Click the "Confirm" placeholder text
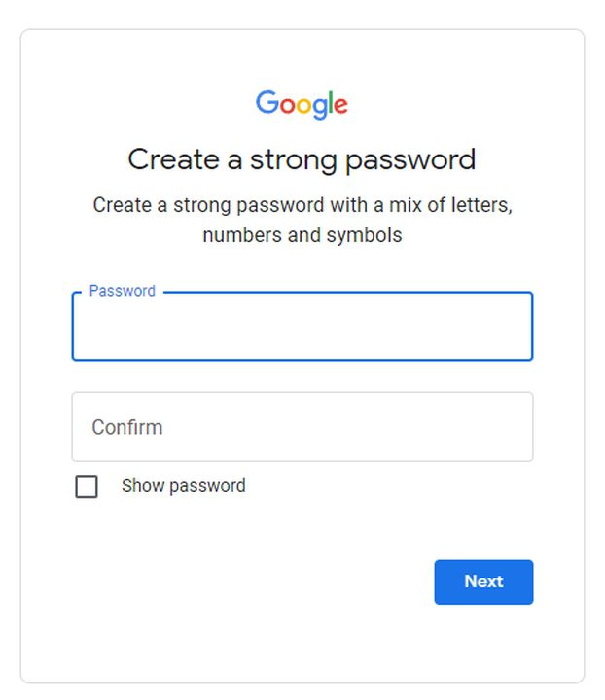The width and height of the screenshot is (605, 700). (127, 427)
